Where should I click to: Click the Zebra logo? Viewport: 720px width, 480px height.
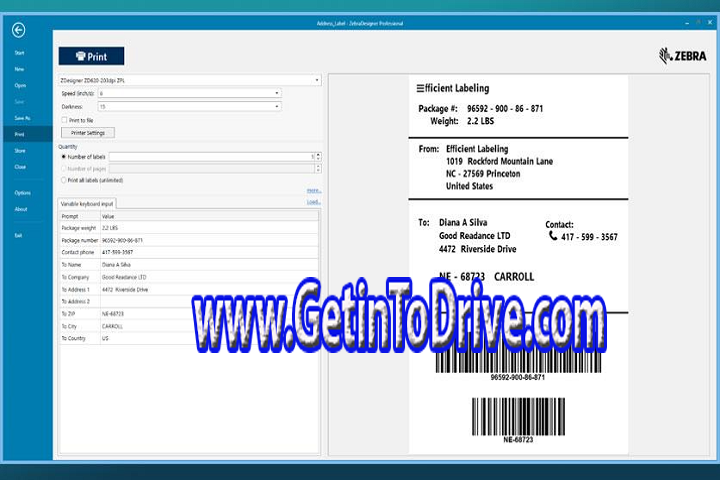(683, 56)
